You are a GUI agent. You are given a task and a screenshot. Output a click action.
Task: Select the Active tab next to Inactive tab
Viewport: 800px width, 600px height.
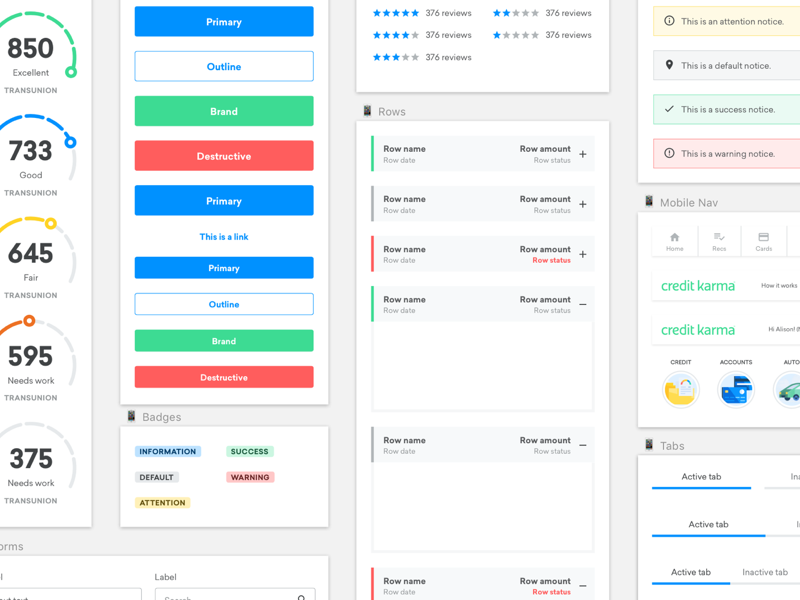point(691,572)
